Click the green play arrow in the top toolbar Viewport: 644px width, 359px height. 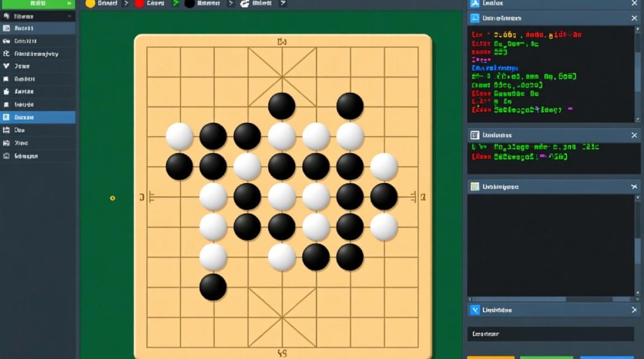[x=176, y=4]
